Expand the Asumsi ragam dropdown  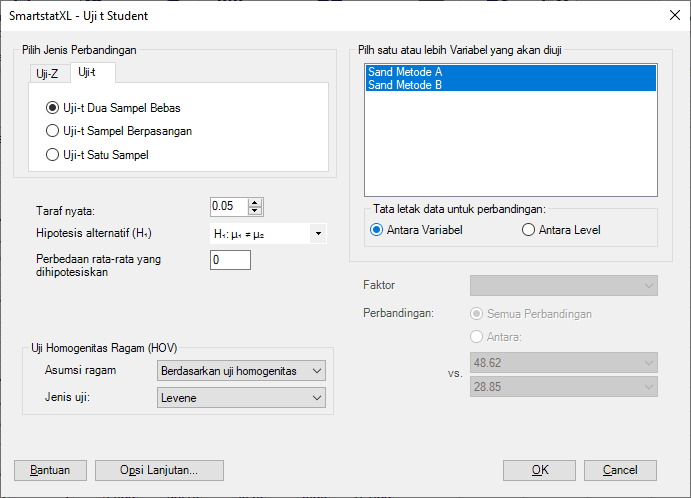click(242, 371)
